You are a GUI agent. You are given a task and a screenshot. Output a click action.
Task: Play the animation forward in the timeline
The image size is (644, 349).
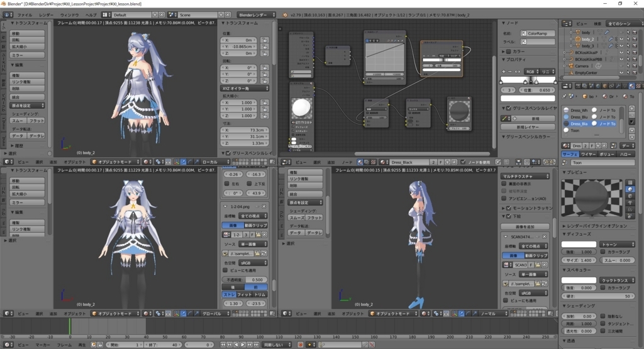coord(243,345)
